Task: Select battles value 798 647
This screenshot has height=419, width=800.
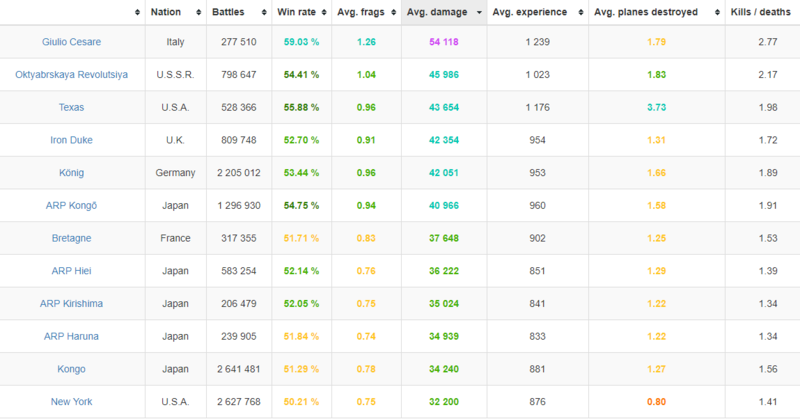Action: click(x=239, y=75)
